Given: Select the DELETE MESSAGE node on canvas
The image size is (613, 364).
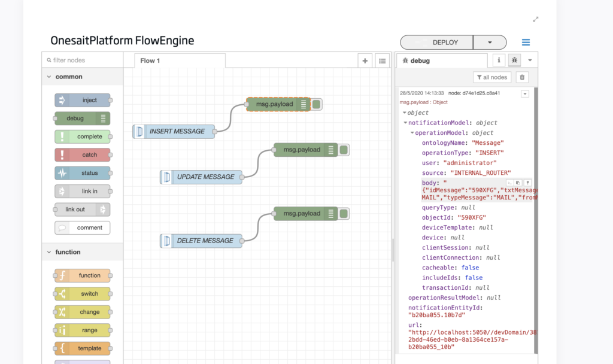Looking at the screenshot, I should [201, 241].
